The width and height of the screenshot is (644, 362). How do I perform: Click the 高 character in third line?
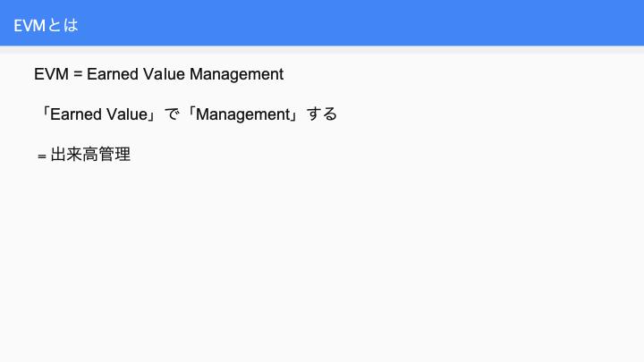click(90, 155)
